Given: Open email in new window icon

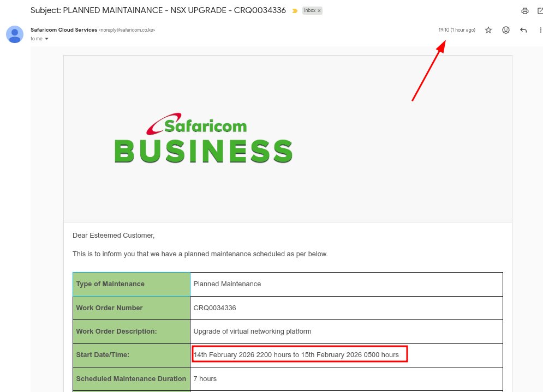Looking at the screenshot, I should coord(540,11).
